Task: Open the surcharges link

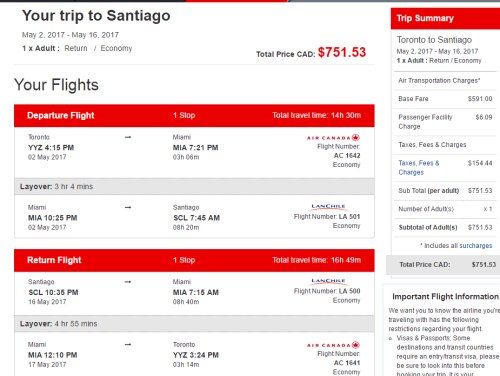Action: 476,246
